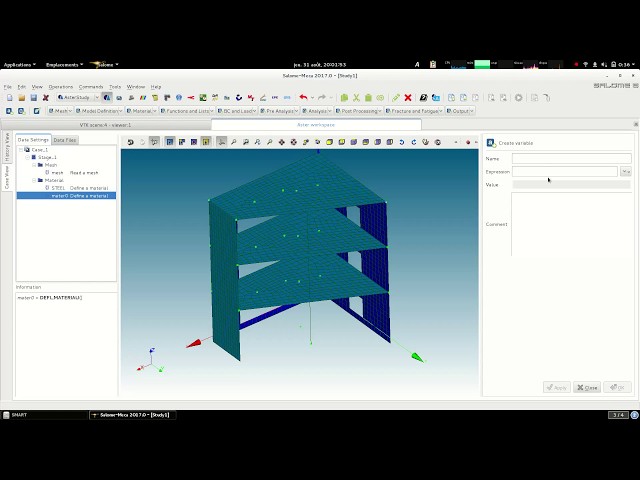Image resolution: width=640 pixels, height=480 pixels.
Task: Open the Mesh category dropdown
Action: pos(60,111)
